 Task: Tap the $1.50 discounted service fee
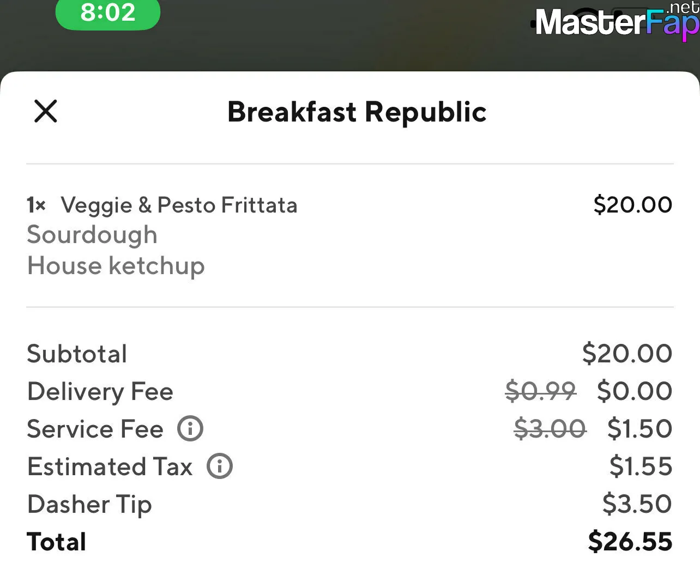tap(640, 428)
